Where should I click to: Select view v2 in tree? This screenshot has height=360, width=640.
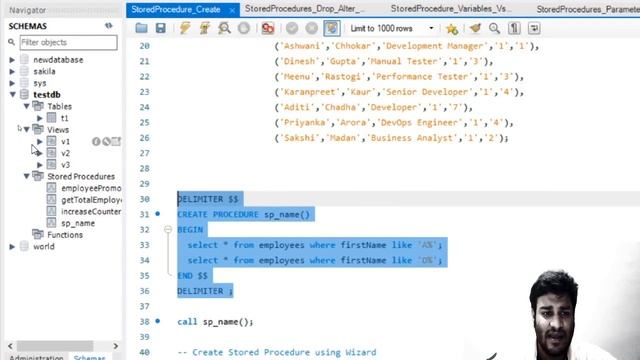65,153
